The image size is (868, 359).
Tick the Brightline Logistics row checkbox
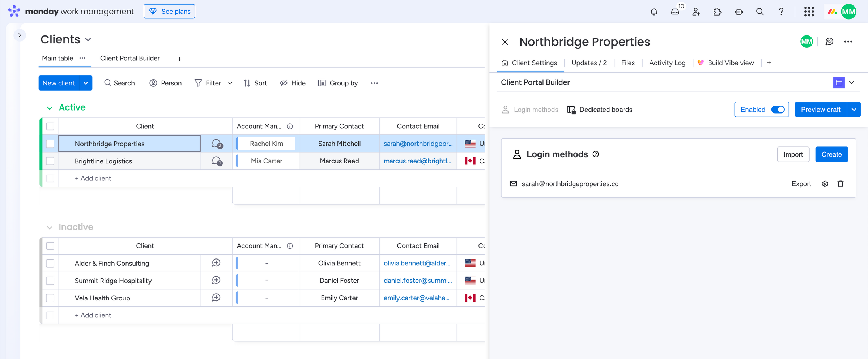coord(50,161)
